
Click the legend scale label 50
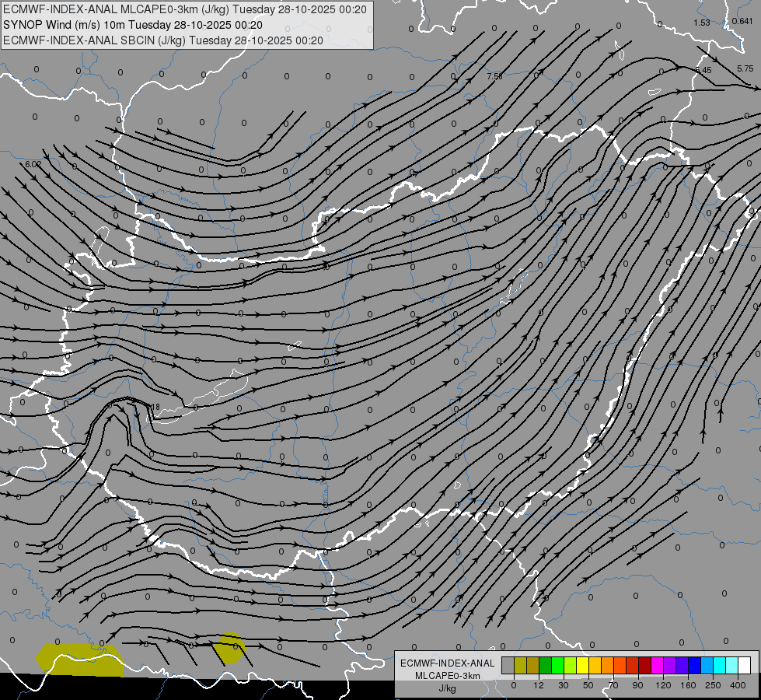(x=588, y=685)
